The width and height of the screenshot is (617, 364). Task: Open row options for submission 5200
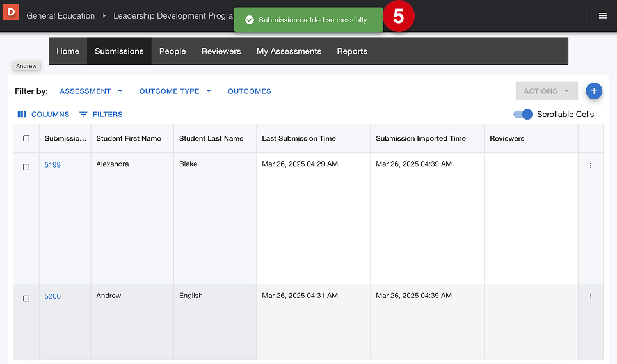[x=590, y=297]
